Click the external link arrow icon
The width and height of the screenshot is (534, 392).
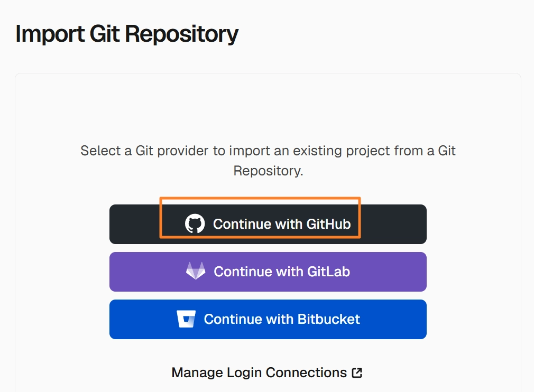tap(357, 372)
